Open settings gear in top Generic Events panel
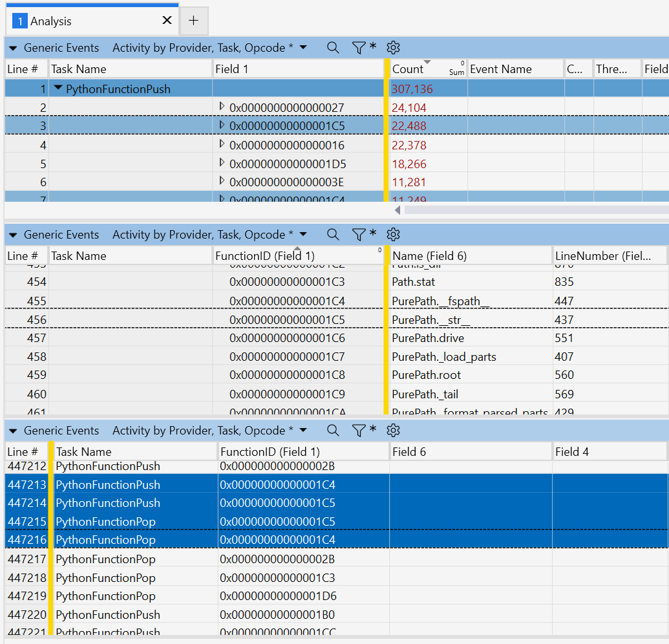The image size is (669, 644). pos(393,47)
